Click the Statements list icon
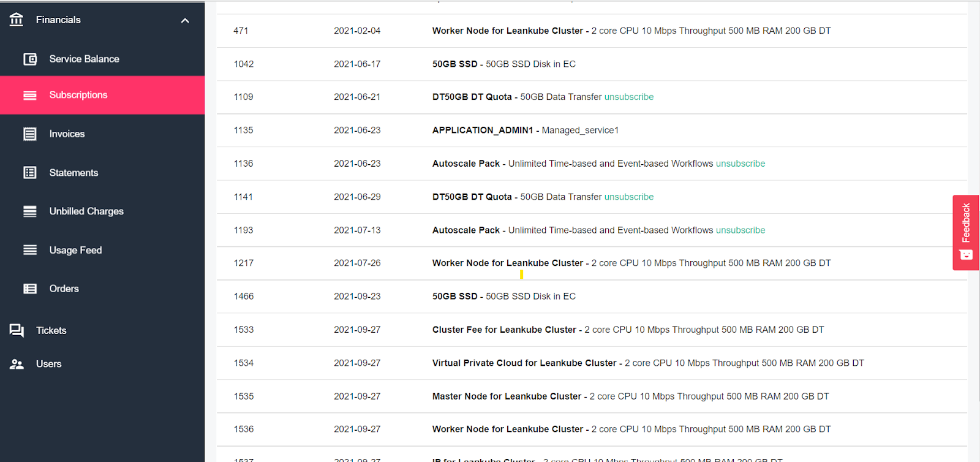Screen dimensions: 980x462 coord(30,173)
